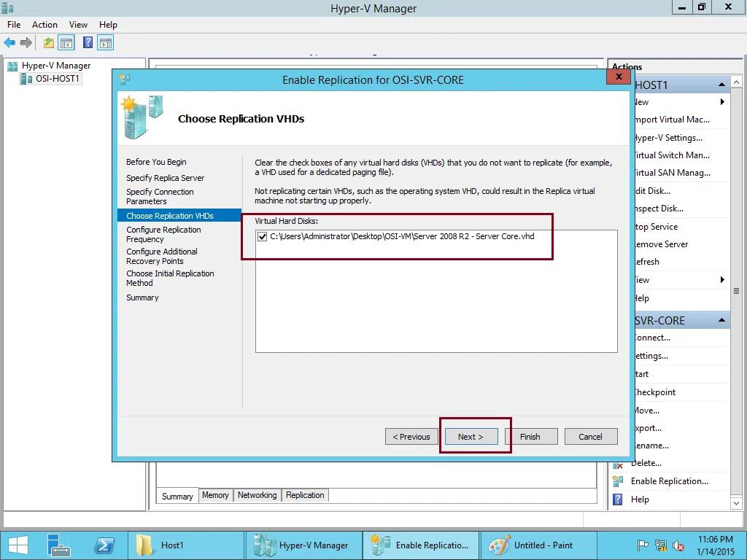The image size is (747, 560).
Task: Collapse the HOST1 actions section
Action: 721,85
